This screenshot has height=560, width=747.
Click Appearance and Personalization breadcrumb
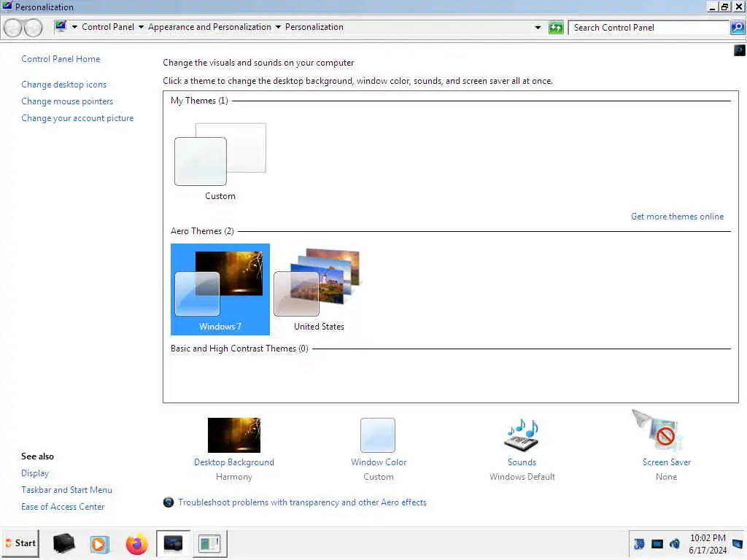point(209,27)
